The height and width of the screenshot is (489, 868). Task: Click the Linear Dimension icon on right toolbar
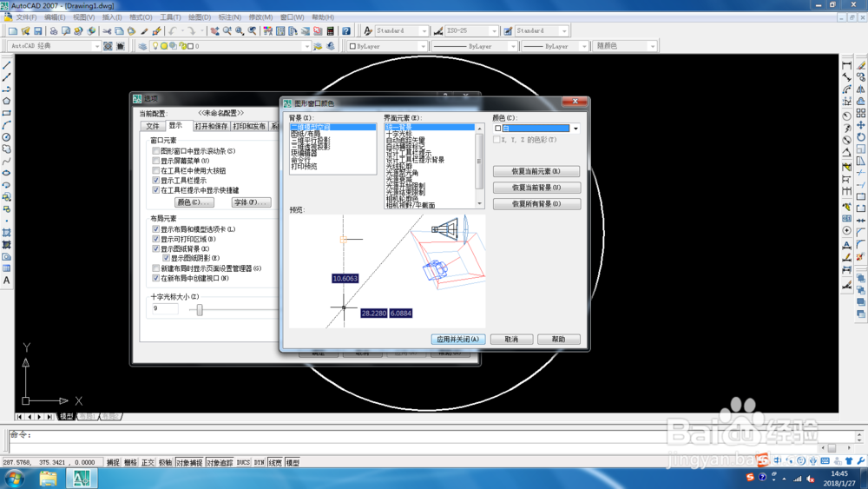(x=847, y=66)
